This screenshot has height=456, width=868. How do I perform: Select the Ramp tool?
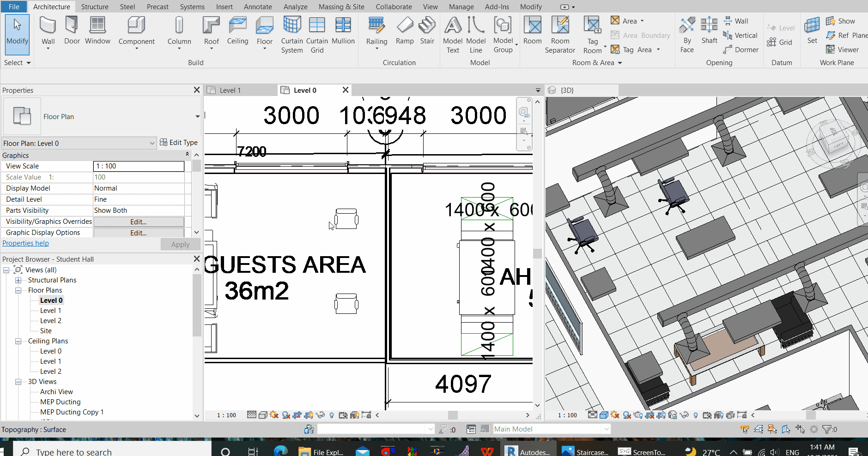(405, 30)
